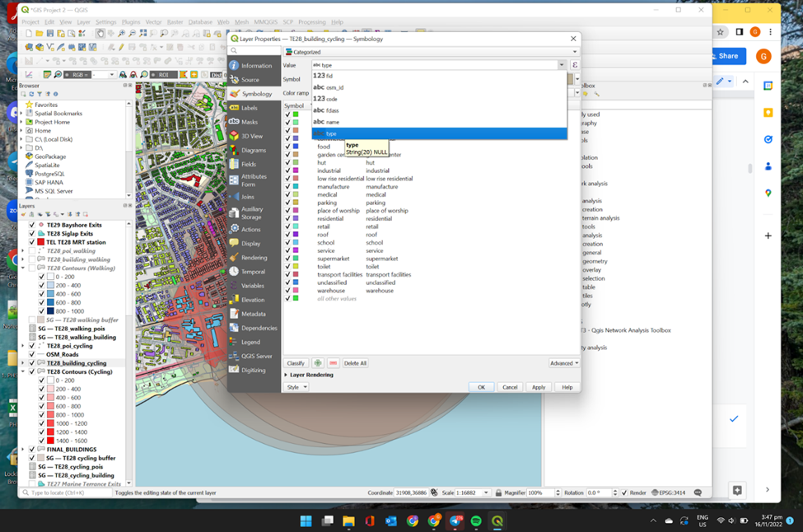Open the Processing menu
Image resolution: width=803 pixels, height=532 pixels.
tap(311, 22)
